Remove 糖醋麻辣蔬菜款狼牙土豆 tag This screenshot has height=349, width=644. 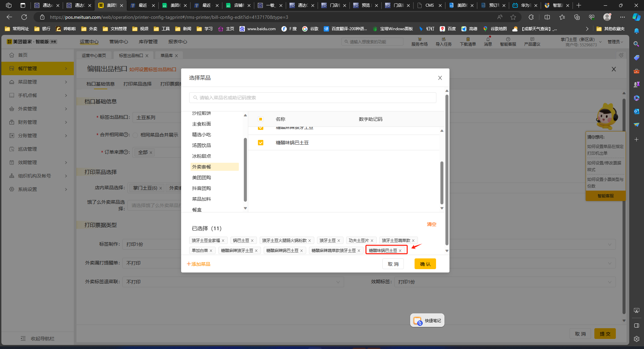[359, 251]
